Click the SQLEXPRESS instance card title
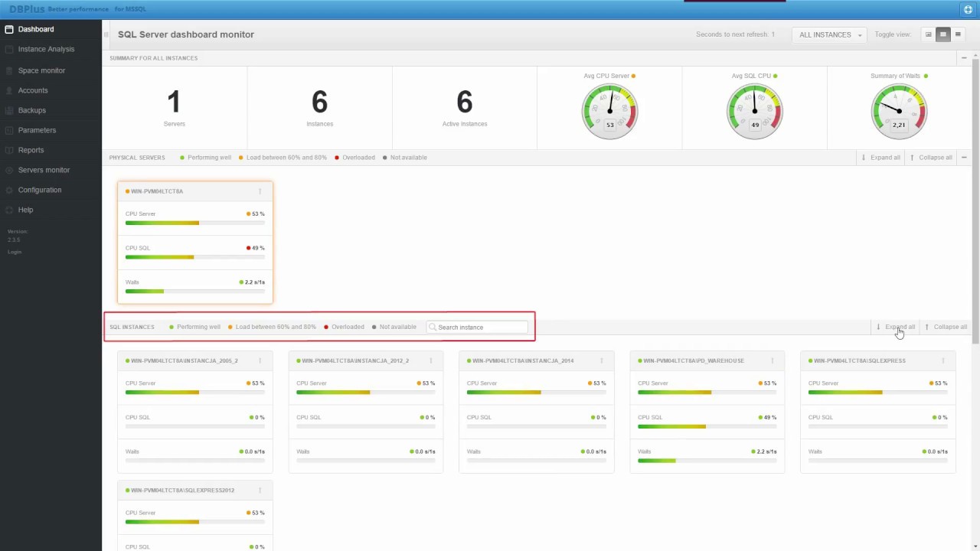 click(860, 360)
